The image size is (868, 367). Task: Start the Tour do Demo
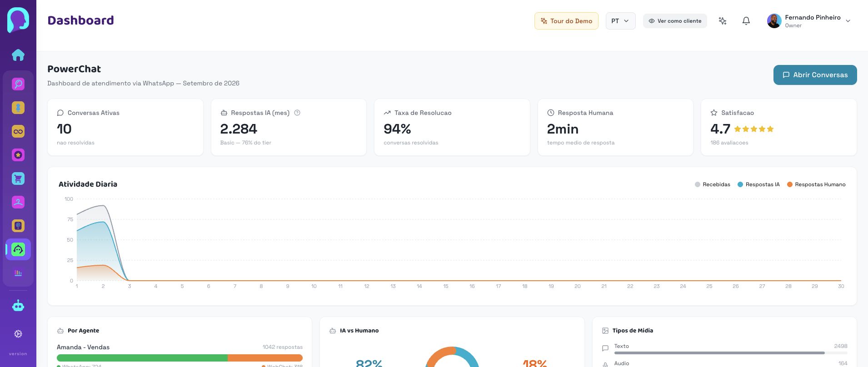pyautogui.click(x=566, y=21)
